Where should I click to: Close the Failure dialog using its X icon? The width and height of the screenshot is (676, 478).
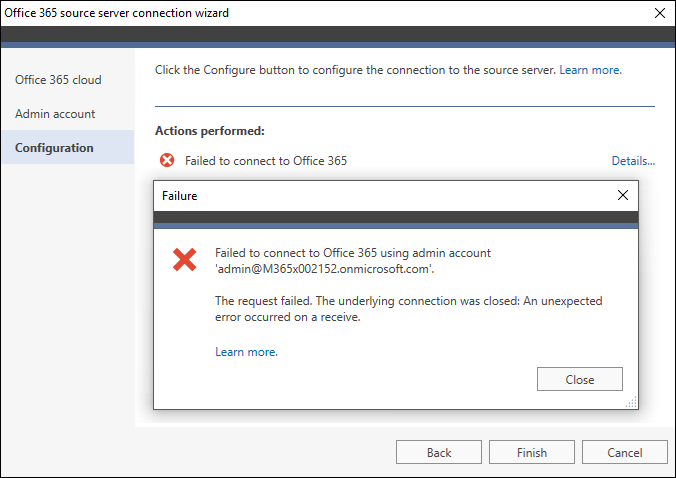[x=623, y=195]
